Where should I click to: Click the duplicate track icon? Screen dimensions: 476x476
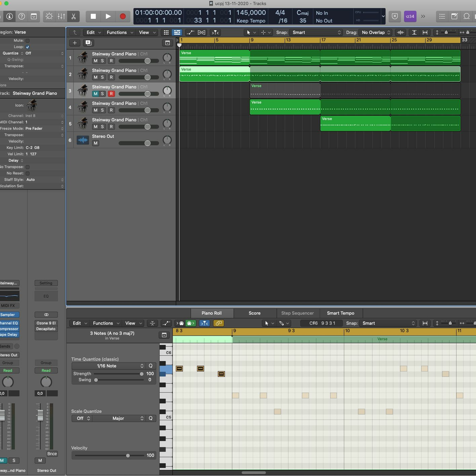[88, 43]
